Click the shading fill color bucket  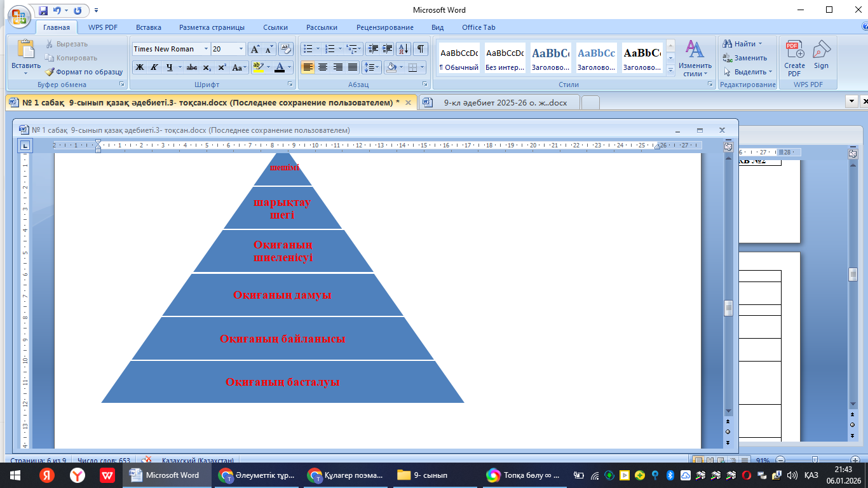click(391, 67)
